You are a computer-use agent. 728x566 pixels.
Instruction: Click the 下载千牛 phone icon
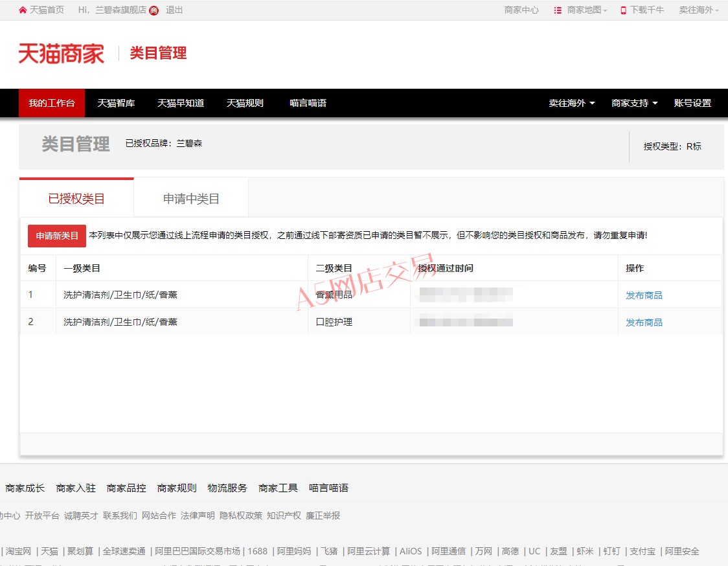tap(624, 10)
